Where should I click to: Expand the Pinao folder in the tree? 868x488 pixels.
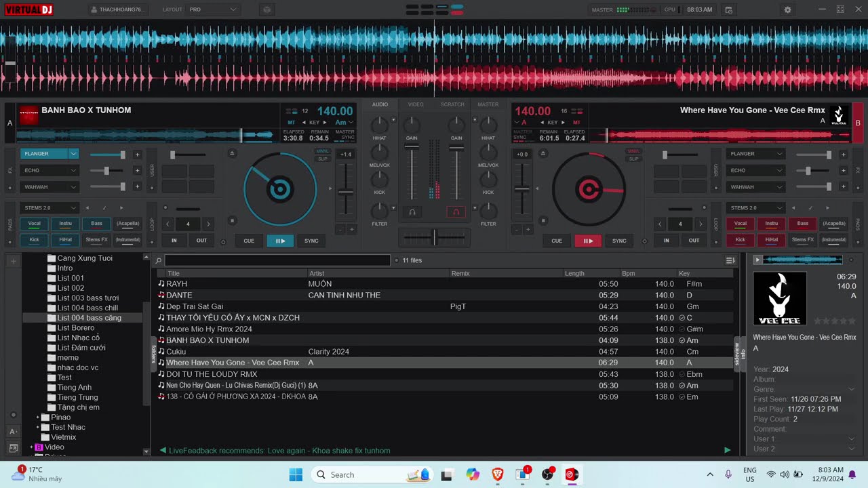(x=38, y=418)
